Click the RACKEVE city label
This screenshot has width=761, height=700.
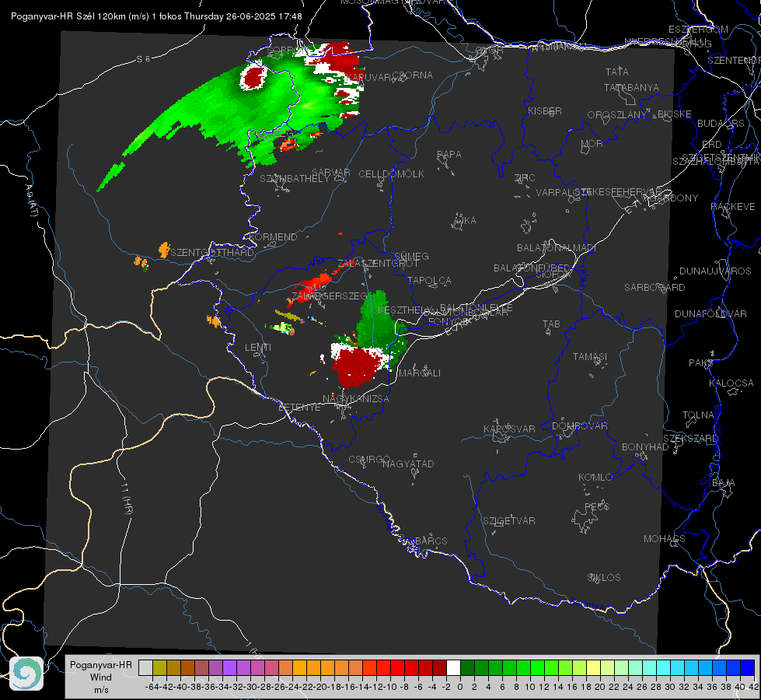pos(733,207)
